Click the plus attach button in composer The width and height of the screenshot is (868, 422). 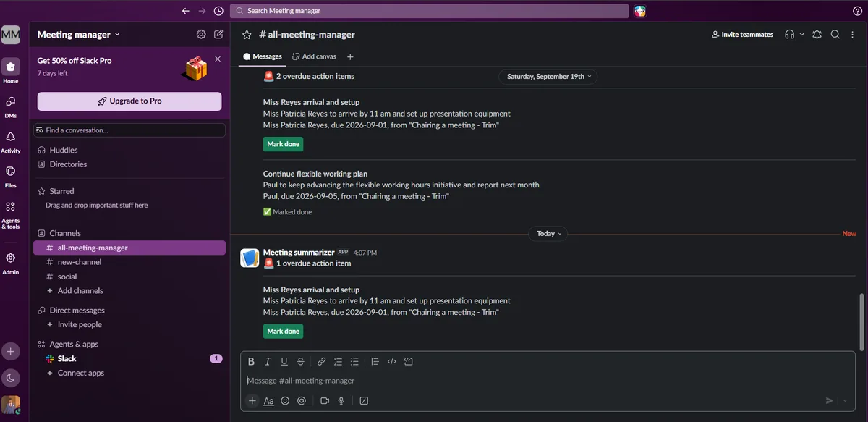coord(252,400)
